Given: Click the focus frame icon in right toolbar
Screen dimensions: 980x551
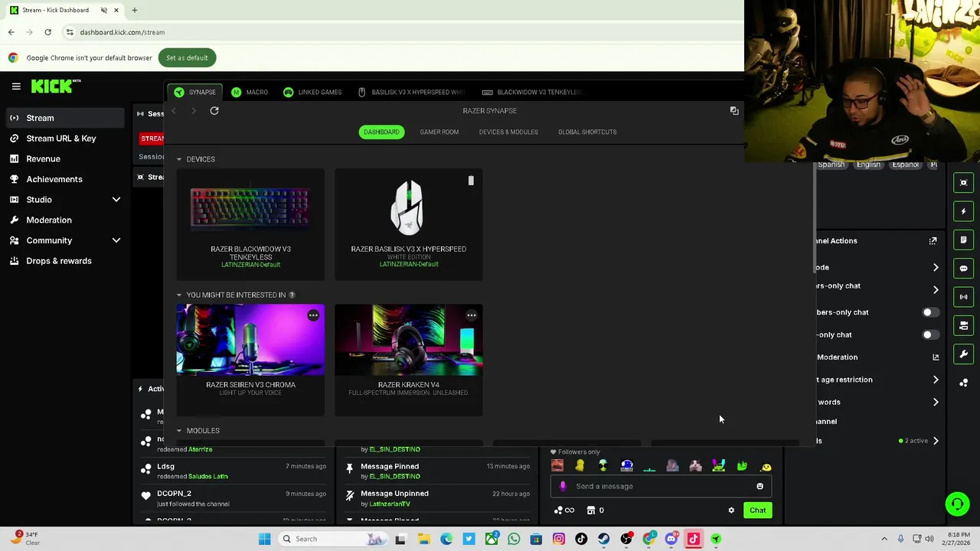Looking at the screenshot, I should [x=964, y=183].
